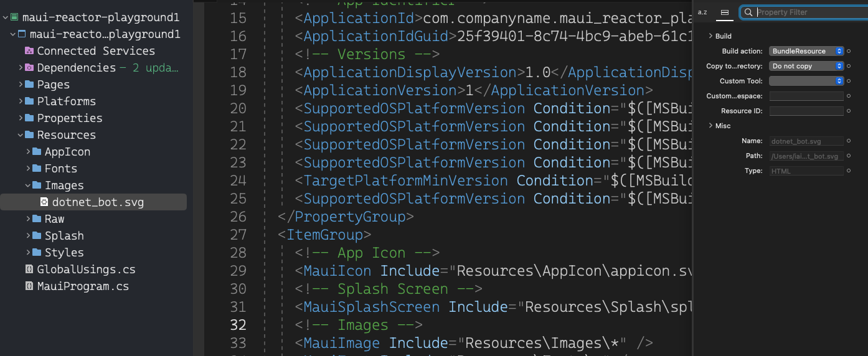Switch properties to categorized view
The image size is (868, 356).
click(x=724, y=12)
